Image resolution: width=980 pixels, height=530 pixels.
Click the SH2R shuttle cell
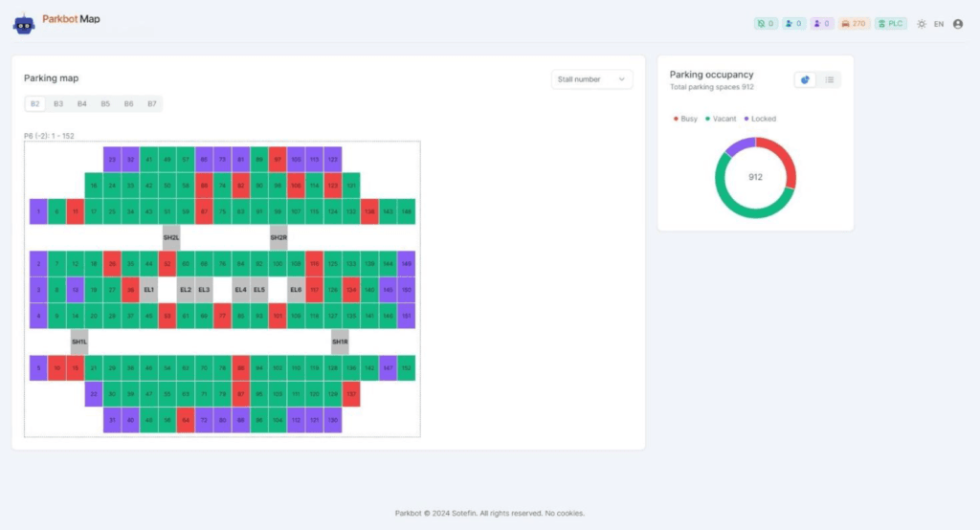point(278,237)
